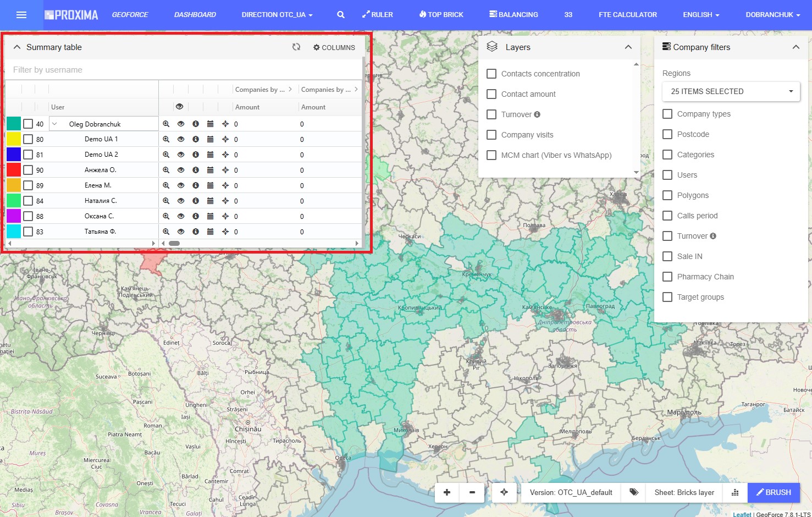
Task: Click the yellow color swatch for Demo UA 1
Action: pos(14,139)
